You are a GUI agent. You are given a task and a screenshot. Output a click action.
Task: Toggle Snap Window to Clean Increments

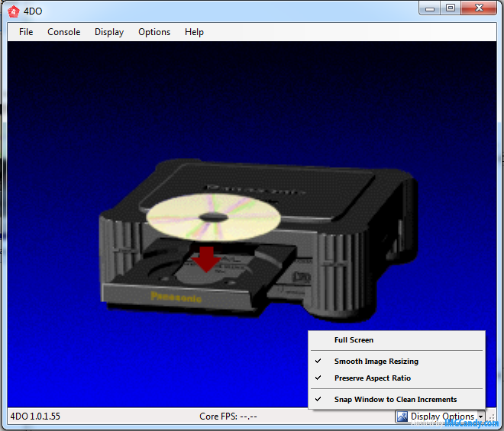point(396,399)
